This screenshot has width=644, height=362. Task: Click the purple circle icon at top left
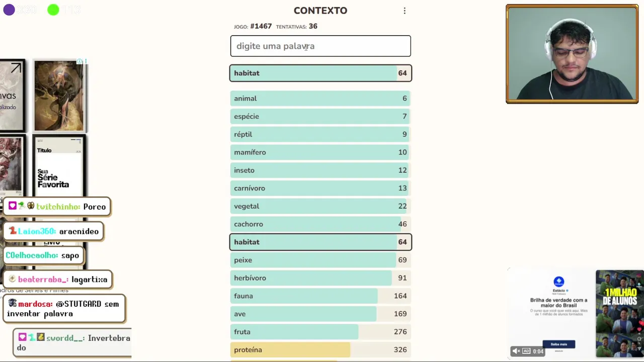9,10
